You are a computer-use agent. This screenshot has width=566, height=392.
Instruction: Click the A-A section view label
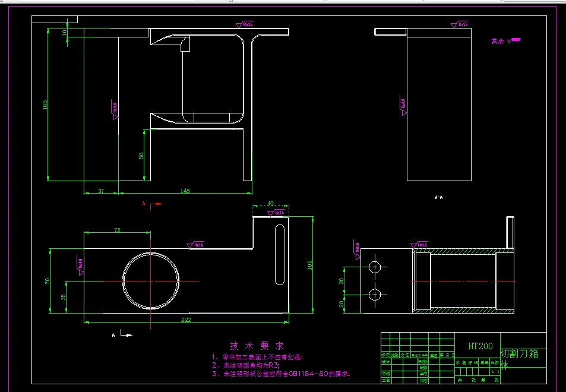click(x=438, y=197)
